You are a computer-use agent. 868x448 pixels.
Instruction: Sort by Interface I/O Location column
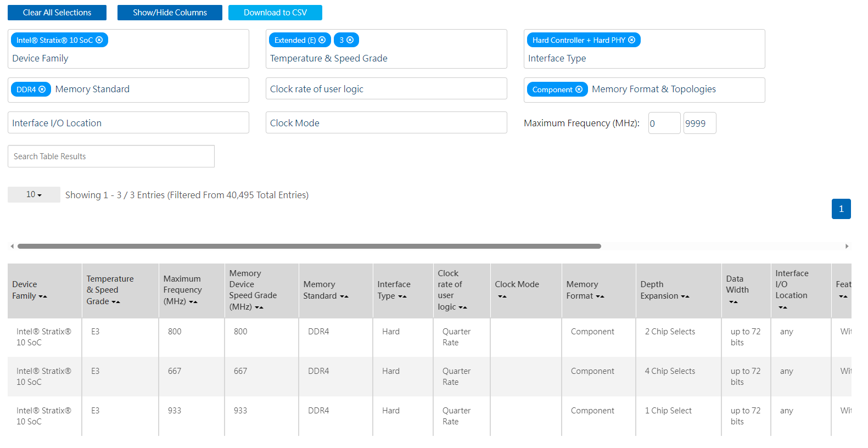[783, 307]
